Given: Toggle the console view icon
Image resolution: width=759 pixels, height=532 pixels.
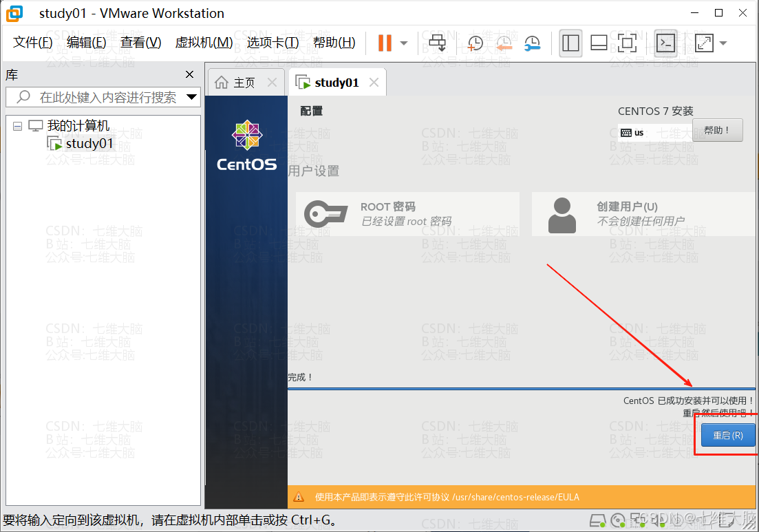Looking at the screenshot, I should pos(666,43).
